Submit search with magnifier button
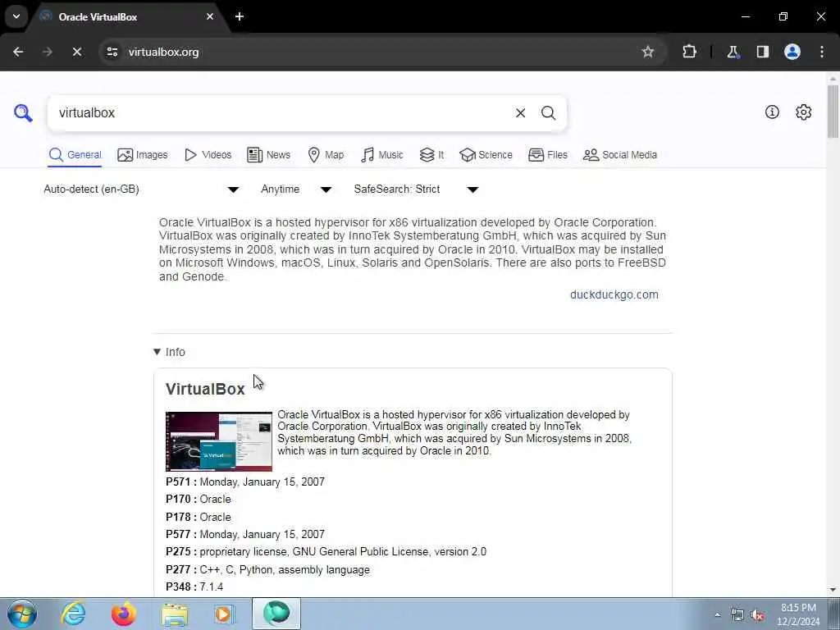 (x=548, y=113)
